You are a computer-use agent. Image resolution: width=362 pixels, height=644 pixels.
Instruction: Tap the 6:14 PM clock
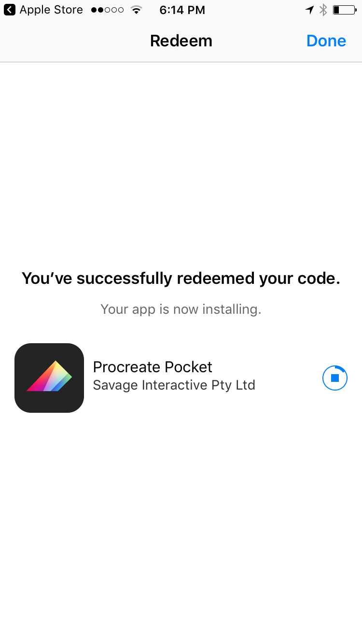[182, 10]
